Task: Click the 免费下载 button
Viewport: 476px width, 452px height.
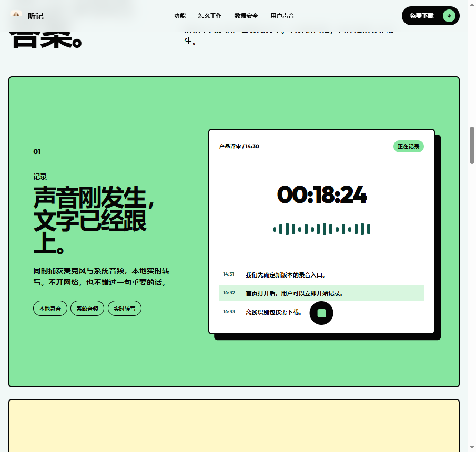Action: pos(430,16)
